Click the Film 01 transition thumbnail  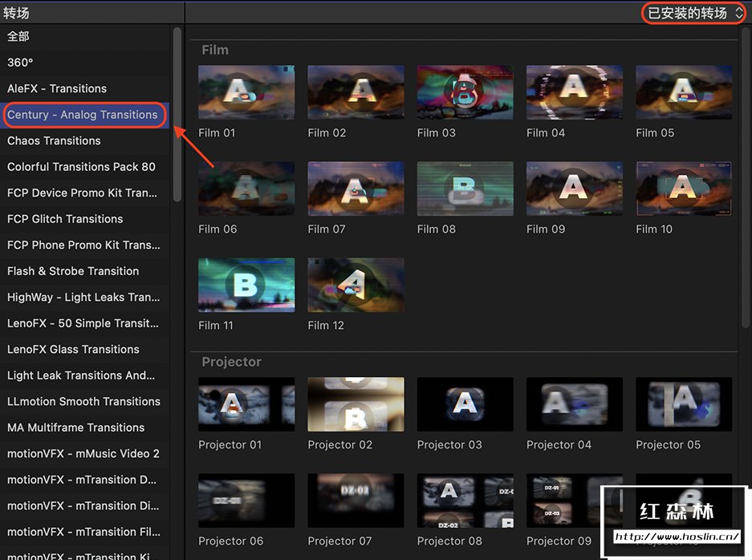[x=246, y=92]
